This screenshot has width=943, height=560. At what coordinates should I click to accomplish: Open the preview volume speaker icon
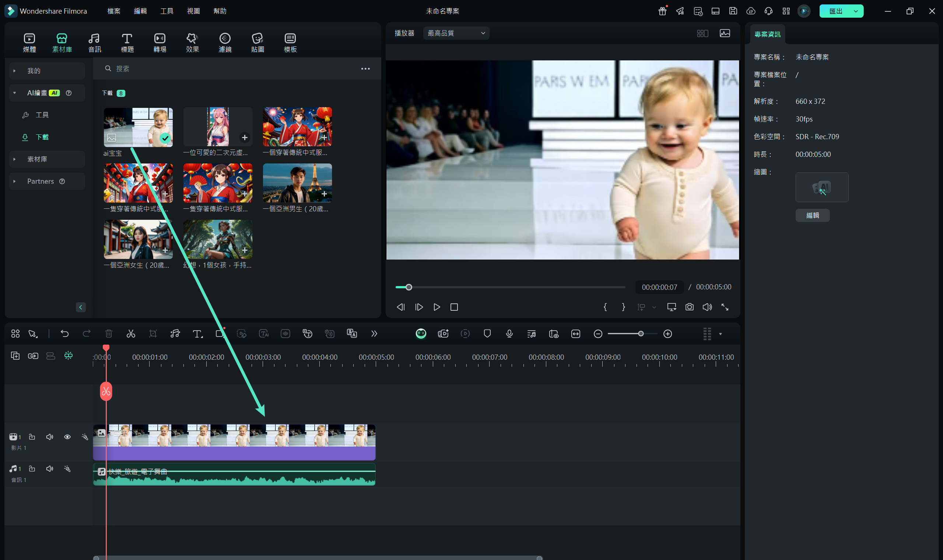(707, 307)
